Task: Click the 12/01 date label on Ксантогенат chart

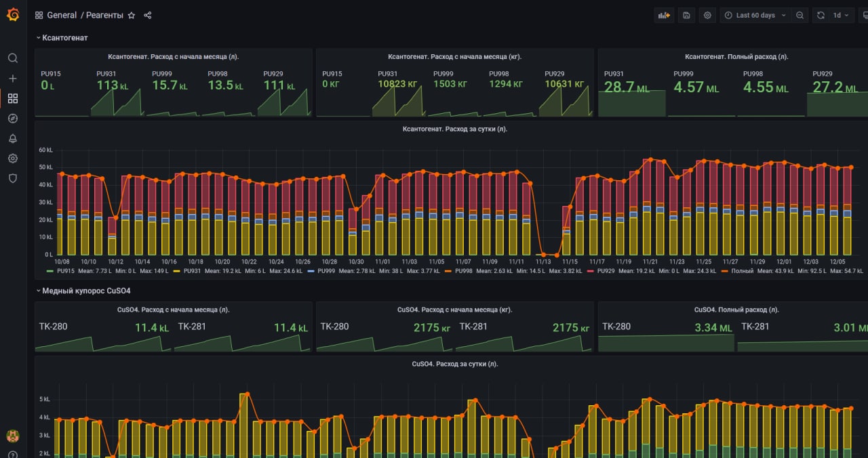Action: tap(784, 262)
